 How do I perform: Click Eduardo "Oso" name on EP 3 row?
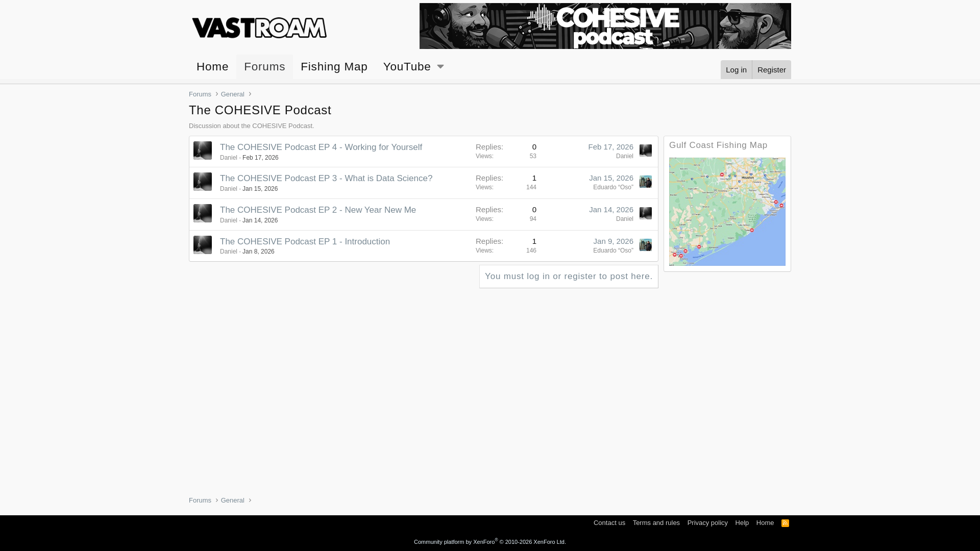pos(613,187)
